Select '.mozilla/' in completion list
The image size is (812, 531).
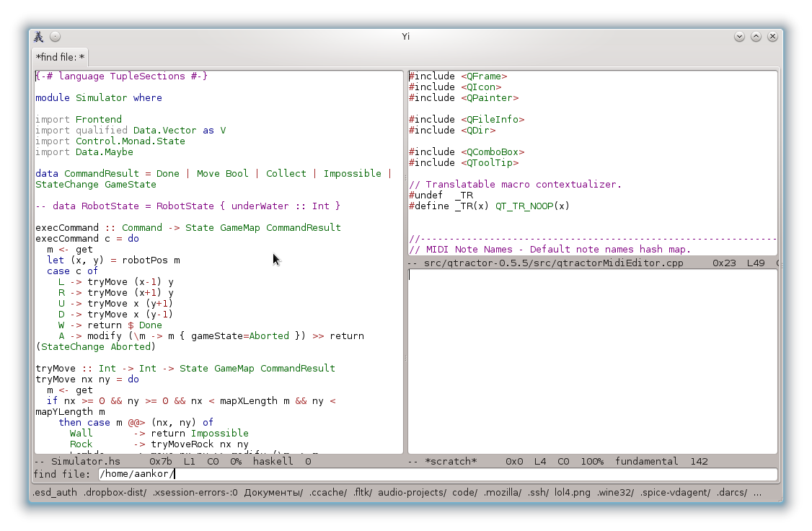tap(503, 493)
